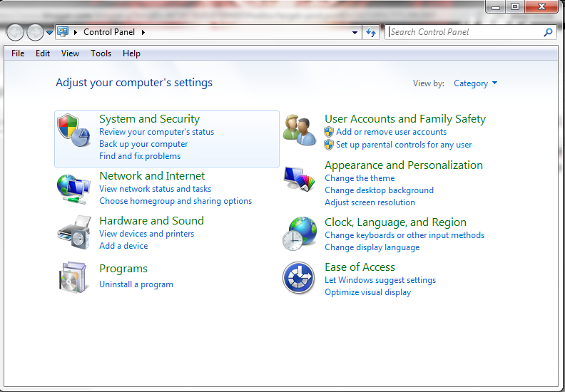This screenshot has width=565, height=392.
Task: Click View devices and printers
Action: tap(147, 234)
